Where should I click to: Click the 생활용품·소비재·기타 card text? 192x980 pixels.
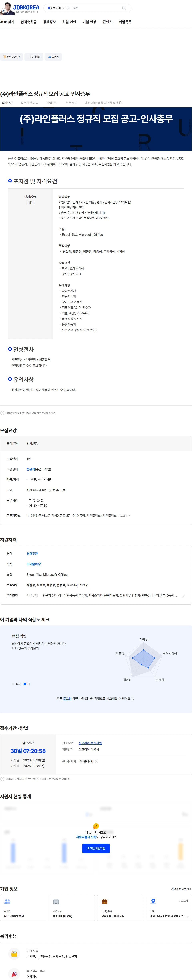coord(113,916)
